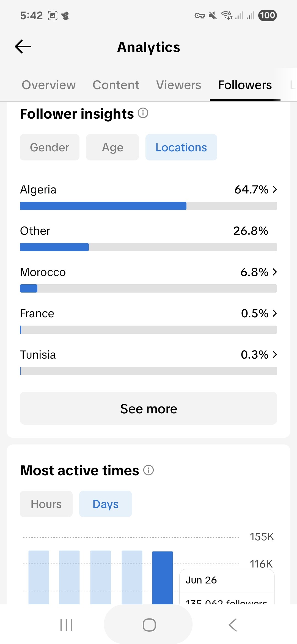Open recent apps with the navigation icon
This screenshot has width=297, height=644.
click(66, 625)
